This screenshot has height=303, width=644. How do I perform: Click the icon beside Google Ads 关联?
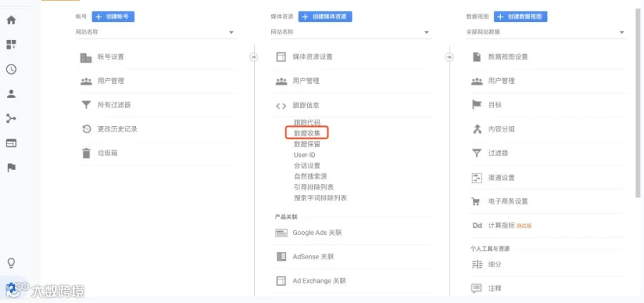[281, 233]
